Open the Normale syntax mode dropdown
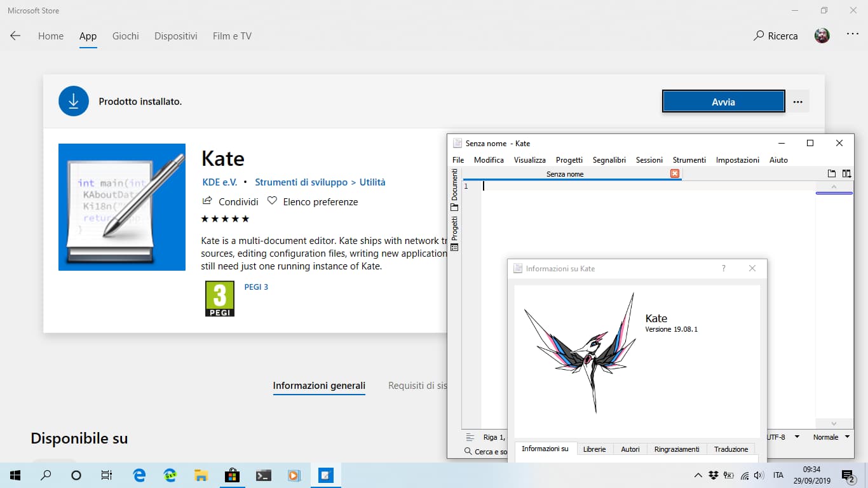Image resolution: width=868 pixels, height=488 pixels. click(831, 437)
